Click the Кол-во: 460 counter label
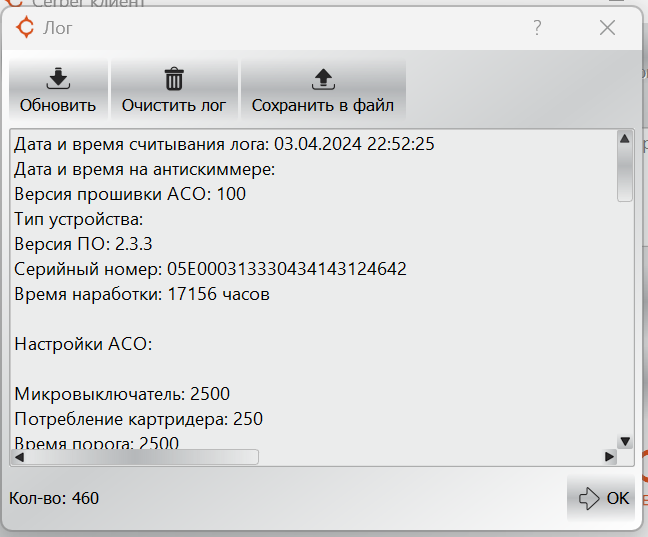The image size is (648, 537). coord(54,499)
